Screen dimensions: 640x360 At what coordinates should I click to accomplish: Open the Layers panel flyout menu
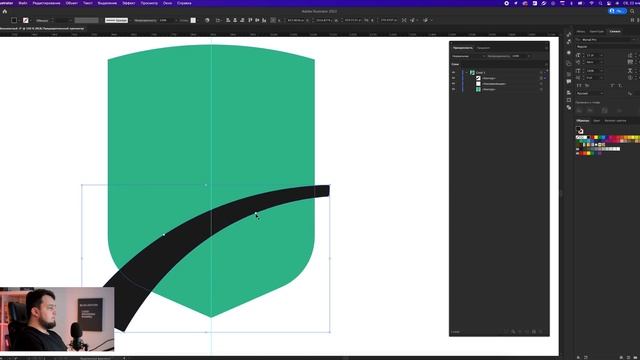point(546,64)
